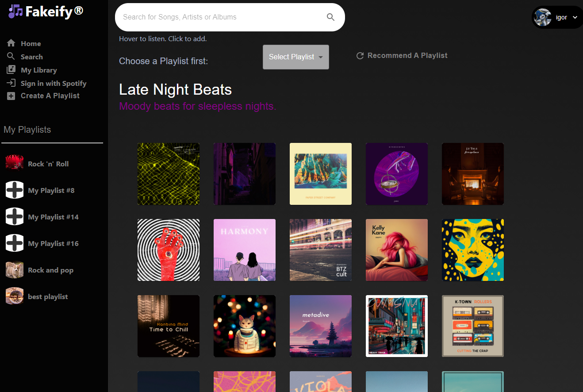Click the Home icon in sidebar

click(x=11, y=43)
